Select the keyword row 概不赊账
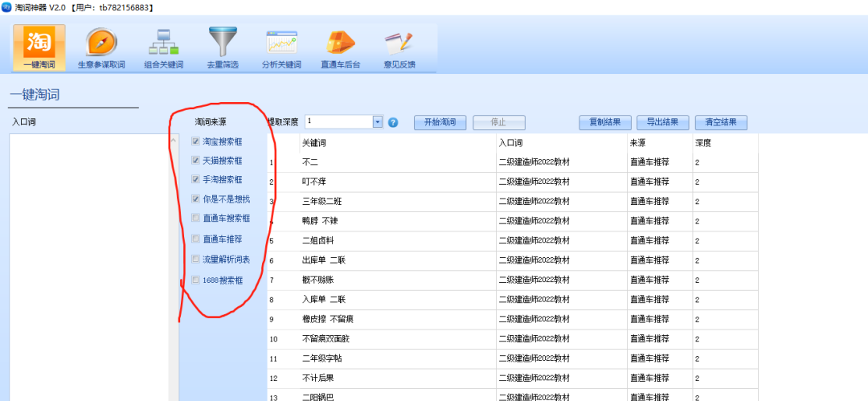Image resolution: width=868 pixels, height=401 pixels. (513, 280)
